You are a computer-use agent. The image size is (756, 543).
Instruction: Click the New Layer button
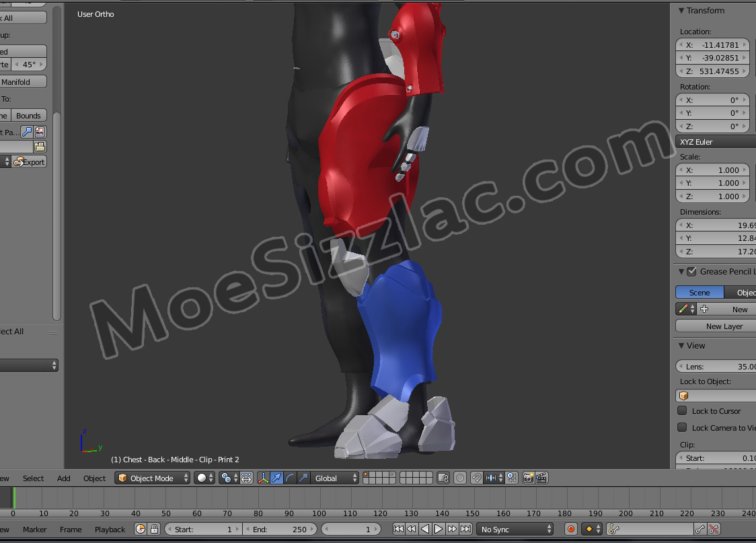(716, 326)
